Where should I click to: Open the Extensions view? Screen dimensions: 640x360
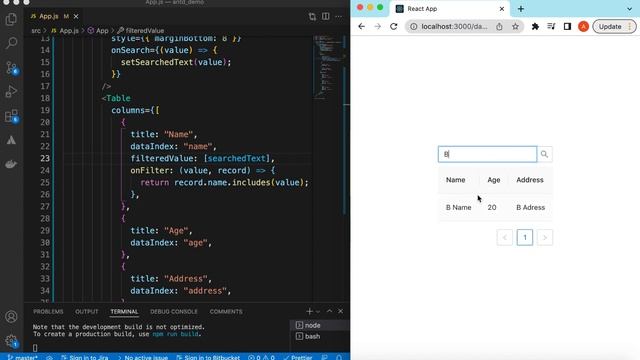[x=11, y=116]
